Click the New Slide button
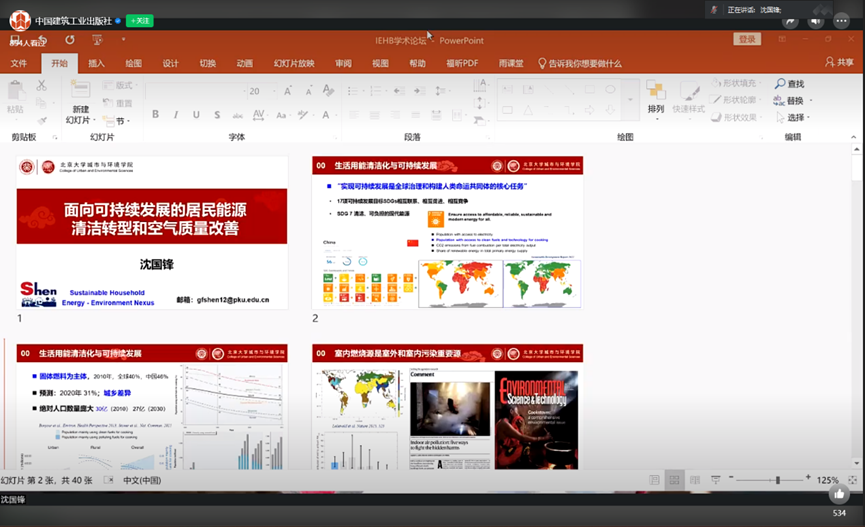Viewport: 865px width, 527px height. pos(80,96)
